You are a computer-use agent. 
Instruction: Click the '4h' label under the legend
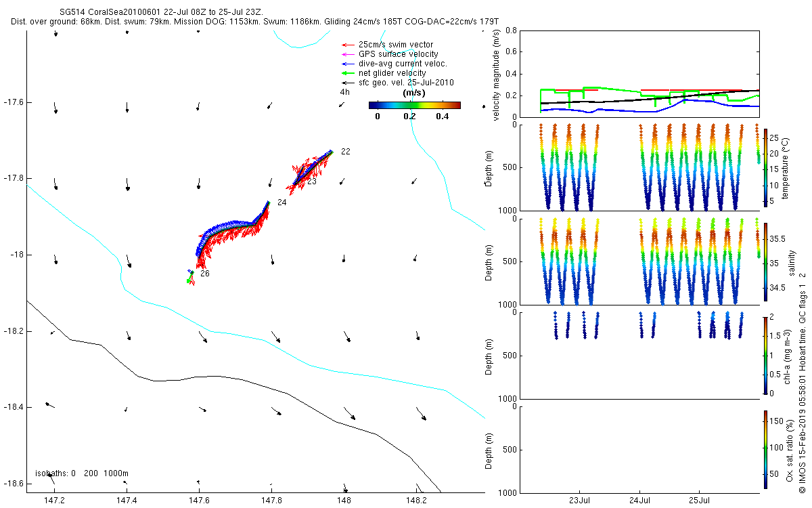pyautogui.click(x=344, y=92)
